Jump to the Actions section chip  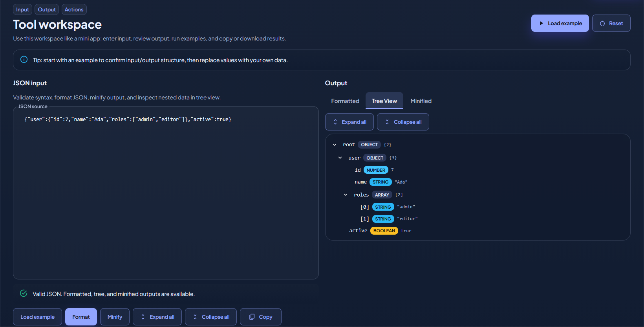74,9
